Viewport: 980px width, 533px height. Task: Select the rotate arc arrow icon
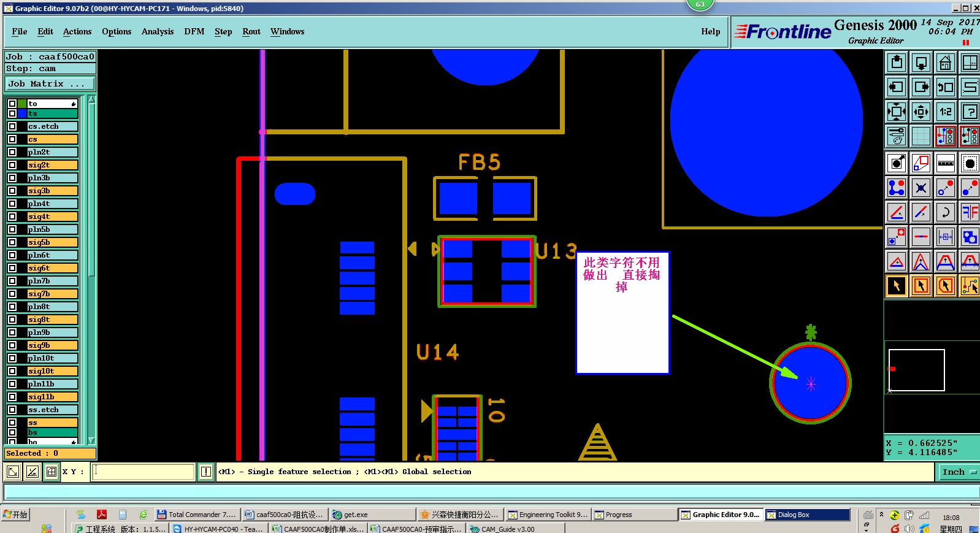946,212
